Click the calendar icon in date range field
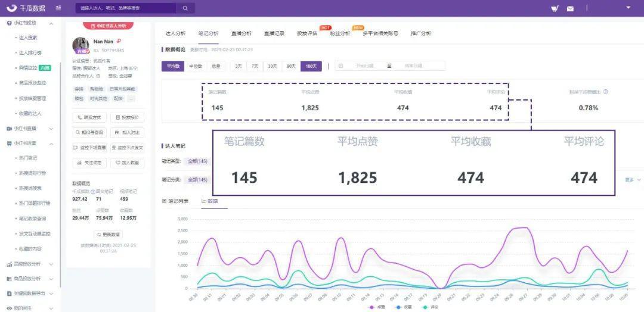This screenshot has height=312, width=644. pos(341,66)
